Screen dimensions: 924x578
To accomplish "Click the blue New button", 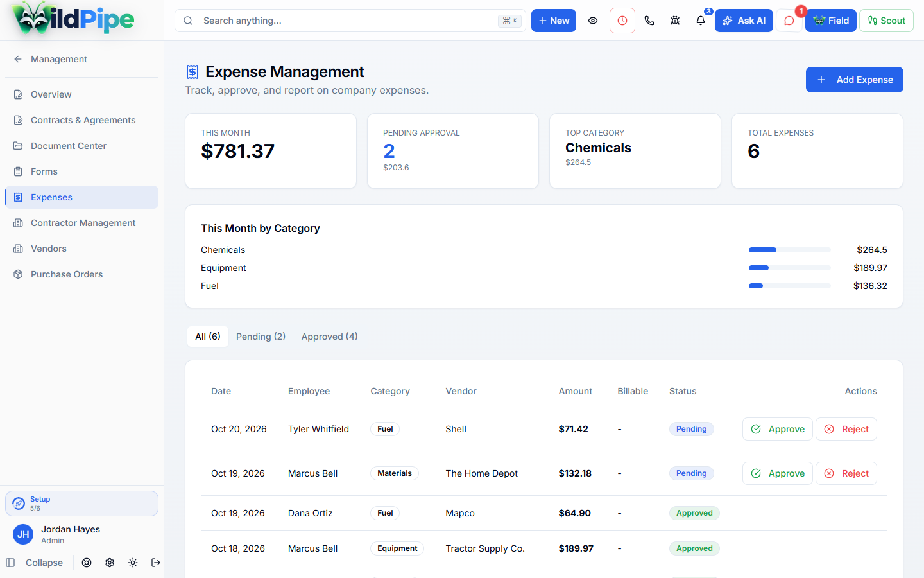I will [554, 21].
